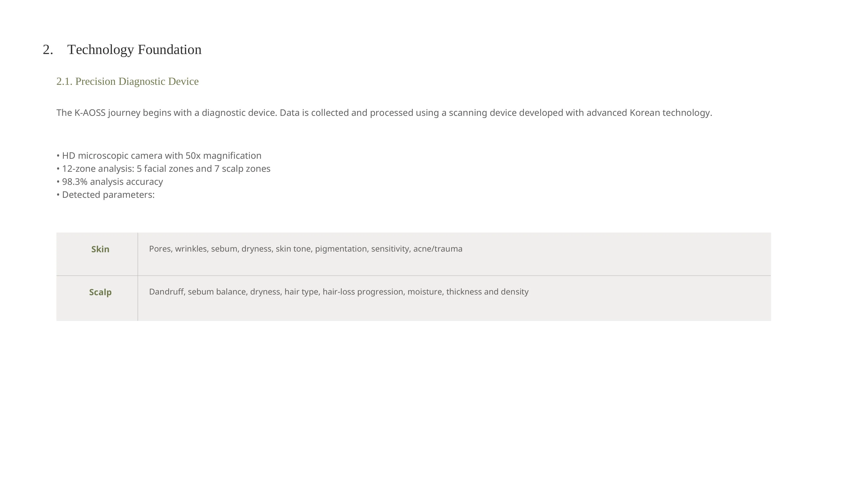Viewport: 868px width, 488px height.
Task: Select the Dandruff, sebum balance parameters text
Action: pos(339,292)
